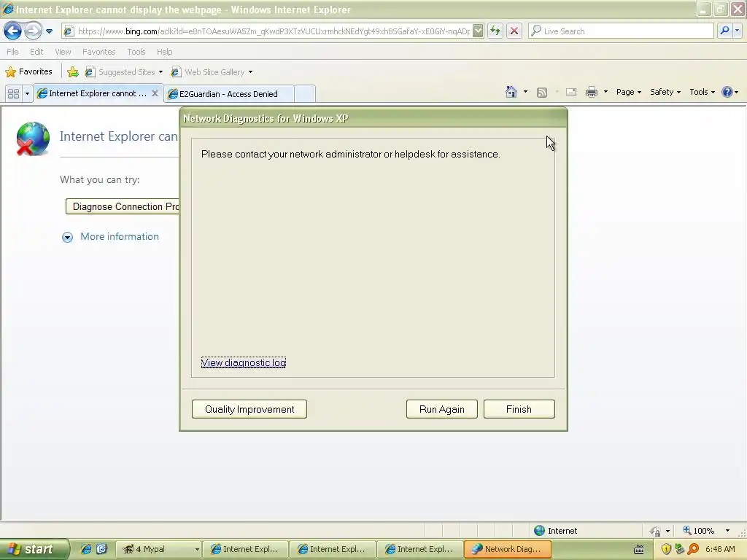Click the search magnifier button
This screenshot has width=747, height=560.
pyautogui.click(x=724, y=31)
